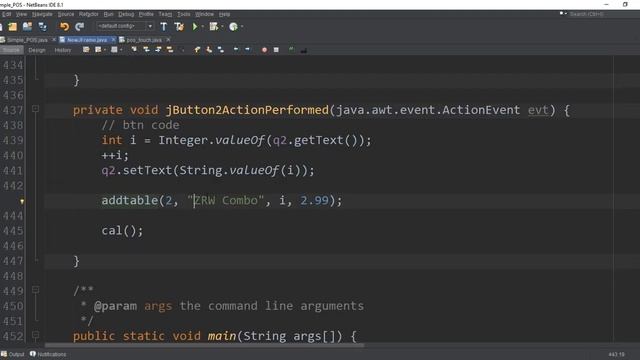Click the New Project icon
This screenshot has width=640, height=360.
point(13,27)
